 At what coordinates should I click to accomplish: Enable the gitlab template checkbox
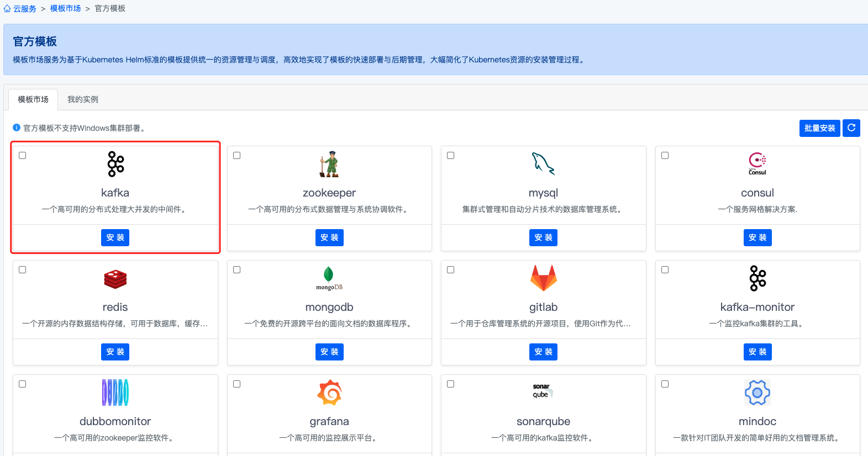coord(451,269)
